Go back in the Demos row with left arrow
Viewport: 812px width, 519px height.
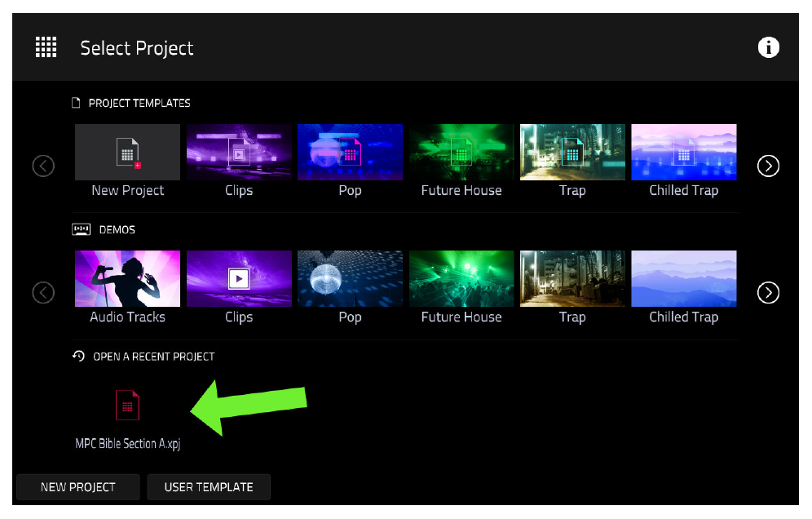click(43, 292)
